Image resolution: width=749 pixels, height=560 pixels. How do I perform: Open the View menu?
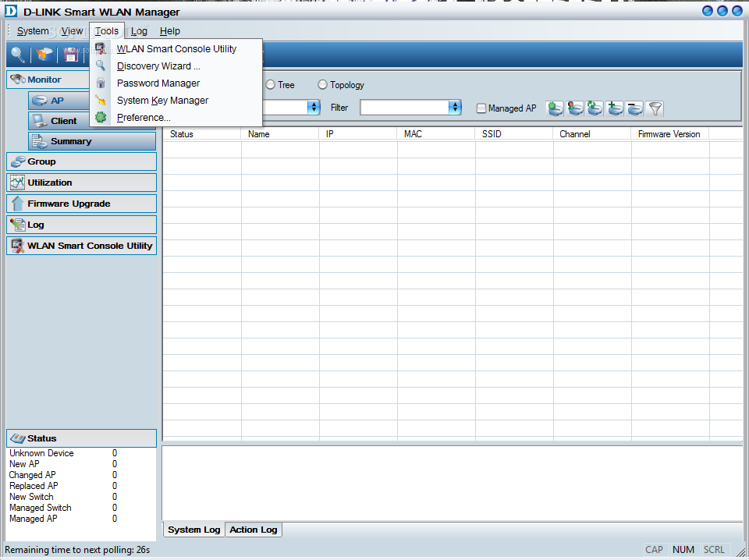pos(72,31)
